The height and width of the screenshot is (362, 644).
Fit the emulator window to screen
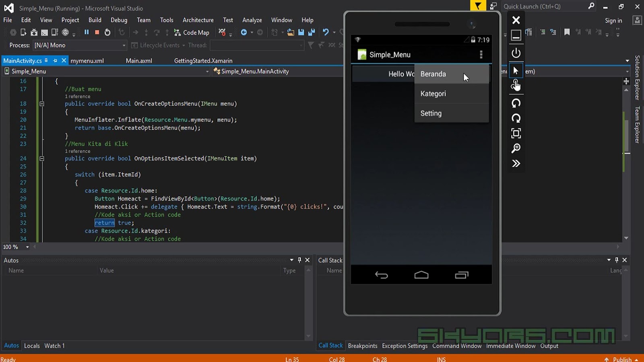pos(516,133)
